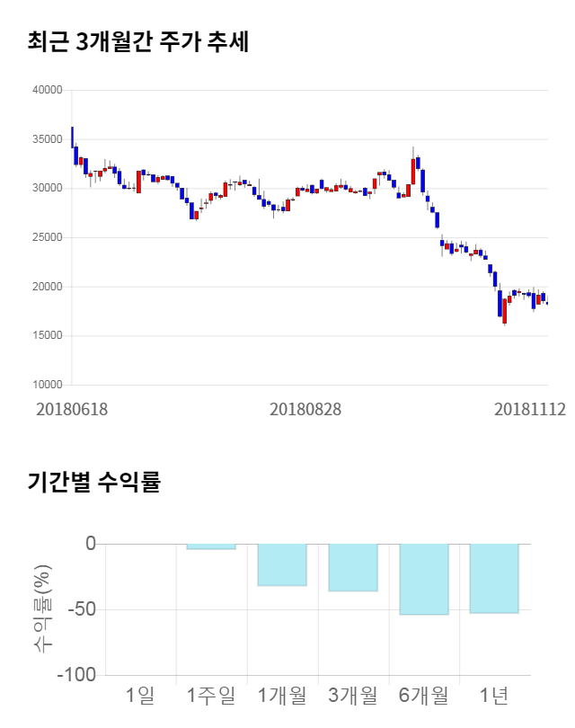Screen dimensions: 575x728
Task: Click the red candlestick at the lowest price
Action: coord(505,310)
